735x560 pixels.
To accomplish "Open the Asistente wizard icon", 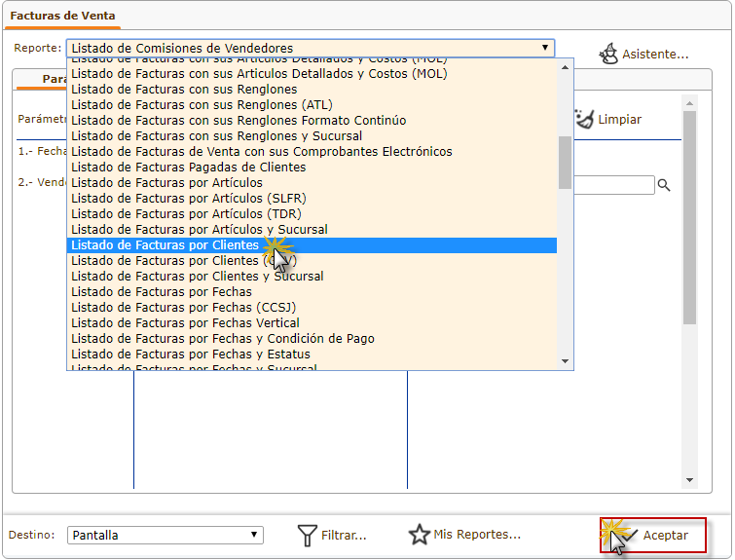I will 608,54.
